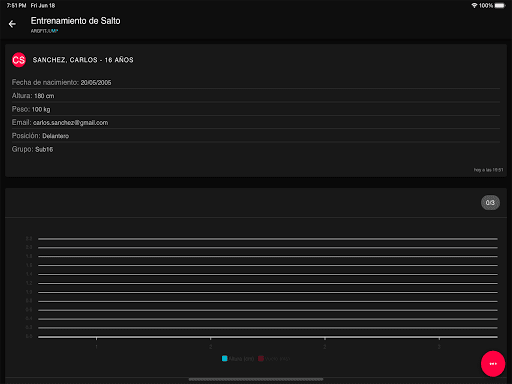Select the Grupo value Sub16

coord(44,149)
